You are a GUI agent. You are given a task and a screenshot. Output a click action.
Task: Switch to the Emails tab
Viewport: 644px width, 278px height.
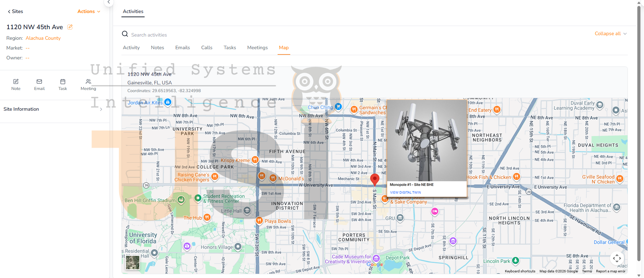(x=182, y=48)
